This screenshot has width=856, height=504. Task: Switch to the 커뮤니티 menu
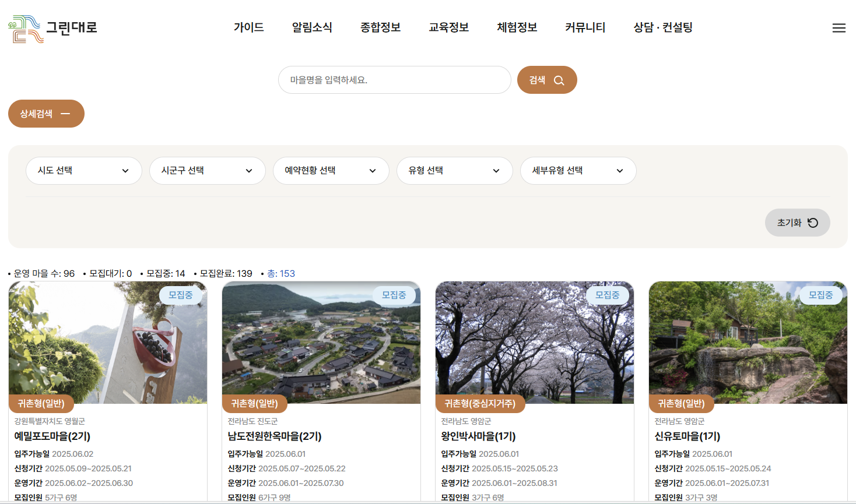584,27
